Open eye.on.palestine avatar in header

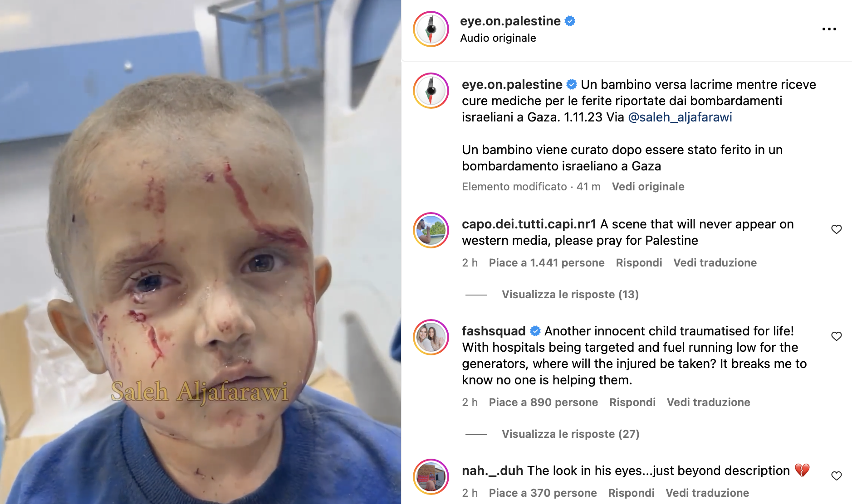pos(431,29)
